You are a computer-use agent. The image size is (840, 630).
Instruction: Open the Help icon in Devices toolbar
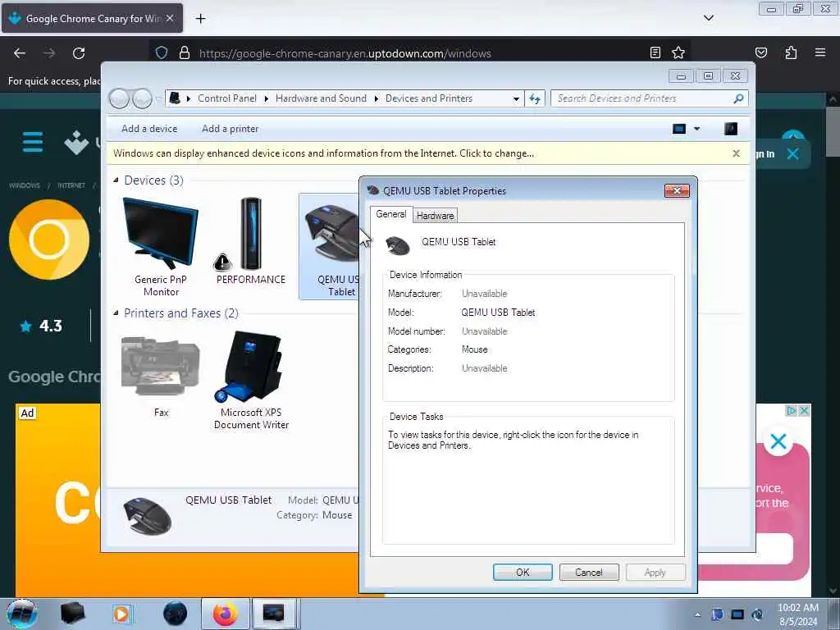(x=731, y=129)
